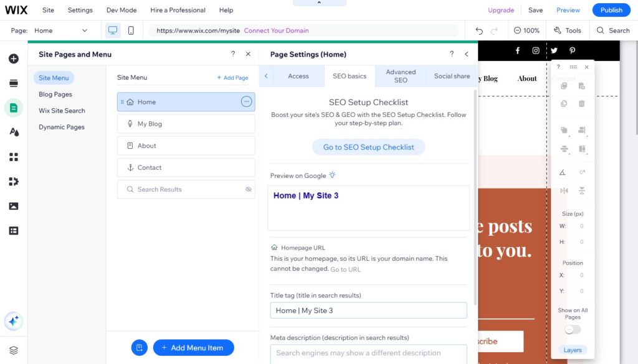Image resolution: width=638 pixels, height=364 pixels.
Task: Open the AI assistant sparkle icon
Action: point(14,321)
